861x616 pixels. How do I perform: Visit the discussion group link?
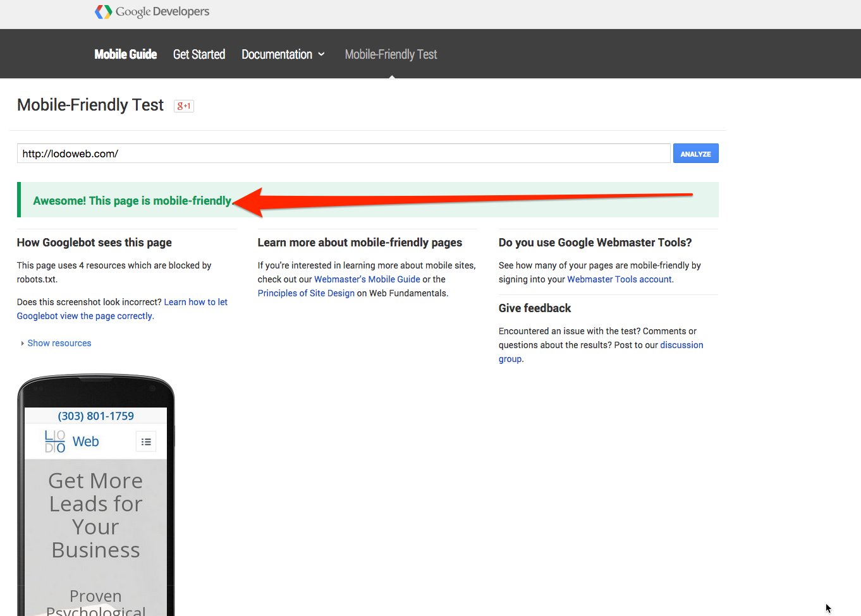click(x=681, y=345)
